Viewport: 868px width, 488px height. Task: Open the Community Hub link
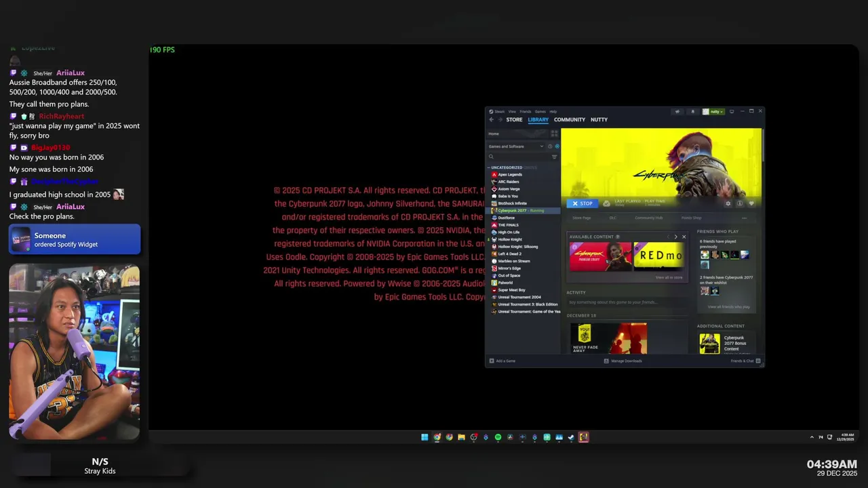[649, 218]
